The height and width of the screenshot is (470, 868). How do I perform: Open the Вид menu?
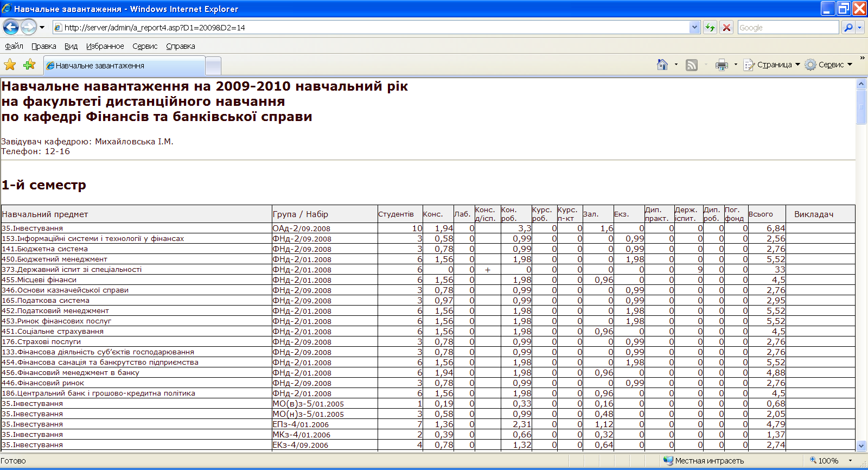pos(71,46)
